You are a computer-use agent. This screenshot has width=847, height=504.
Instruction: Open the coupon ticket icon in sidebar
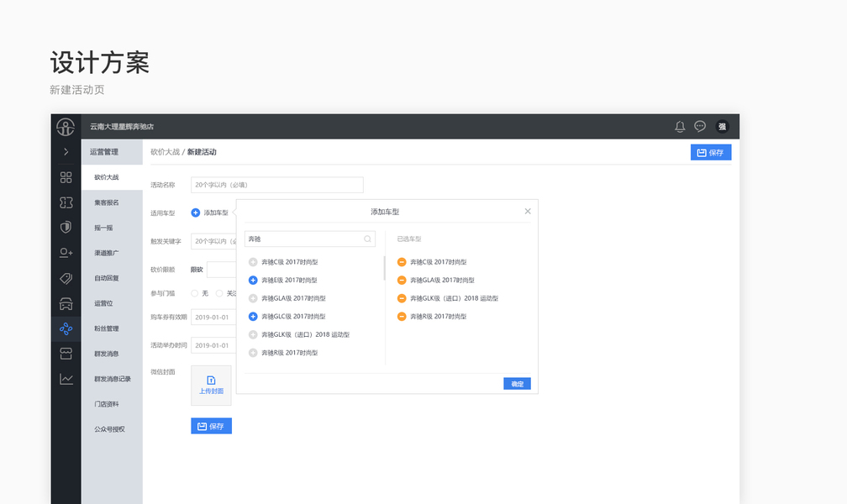point(66,202)
